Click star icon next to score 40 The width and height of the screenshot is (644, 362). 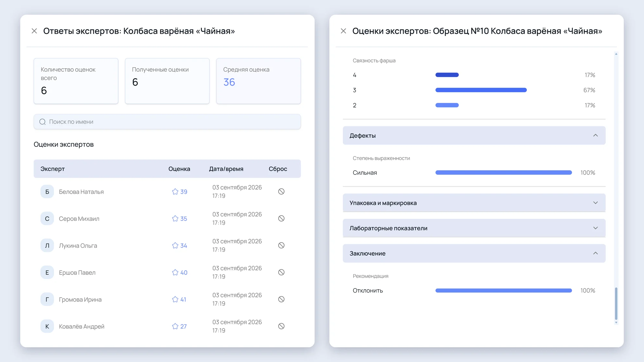[x=175, y=272]
